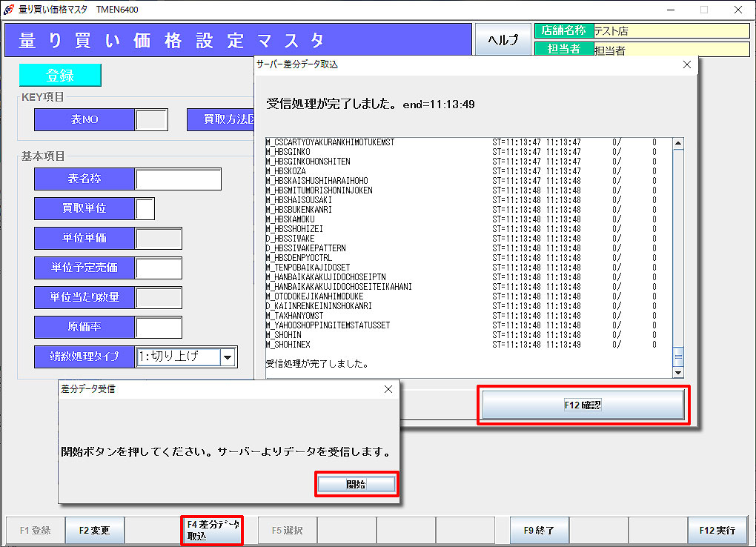Click the 表名称 input field
756x547 pixels.
pyautogui.click(x=179, y=179)
